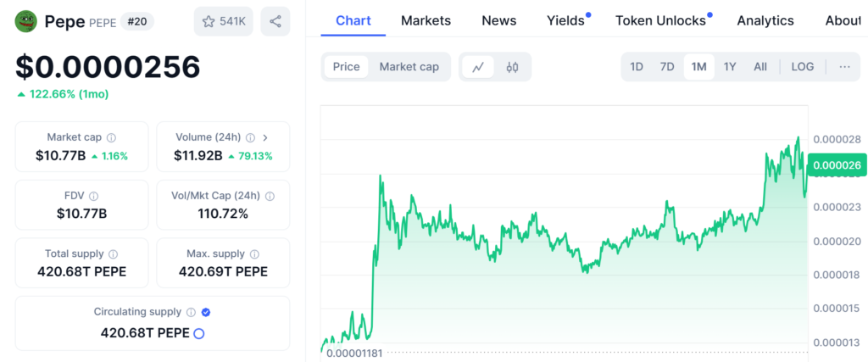
Task: Toggle the LOG scale option
Action: coord(802,67)
